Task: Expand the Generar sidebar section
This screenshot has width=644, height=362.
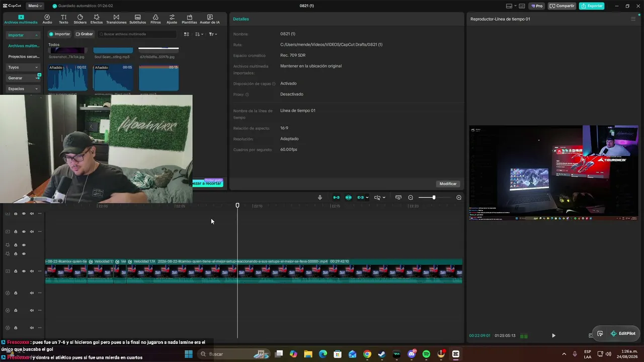Action: [23, 78]
